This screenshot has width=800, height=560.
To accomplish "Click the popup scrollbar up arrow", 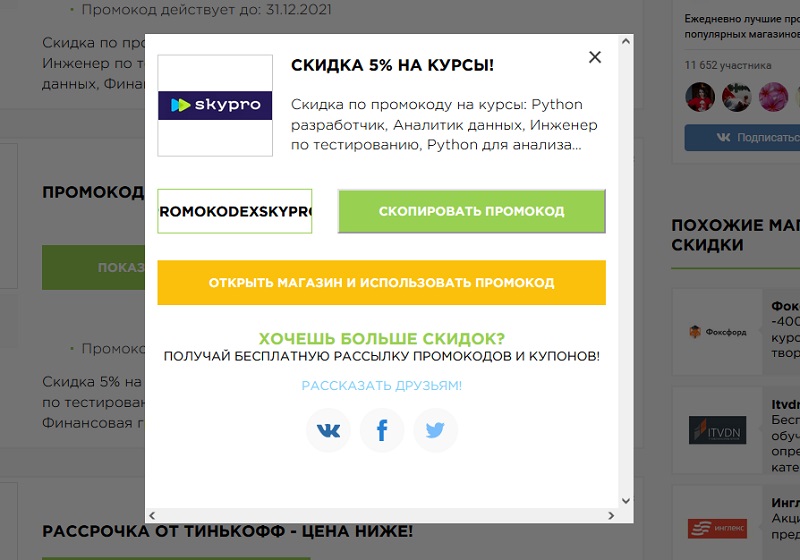I will (626, 43).
